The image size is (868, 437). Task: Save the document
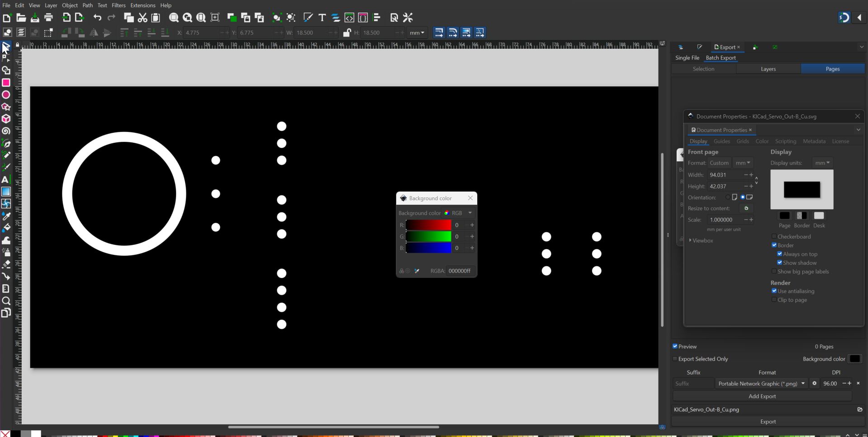(35, 18)
